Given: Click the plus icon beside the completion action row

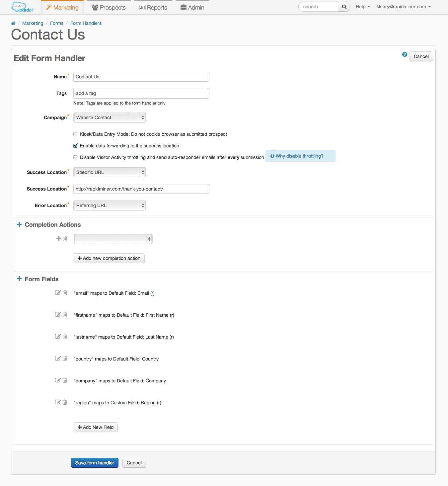Looking at the screenshot, I should click(x=59, y=238).
